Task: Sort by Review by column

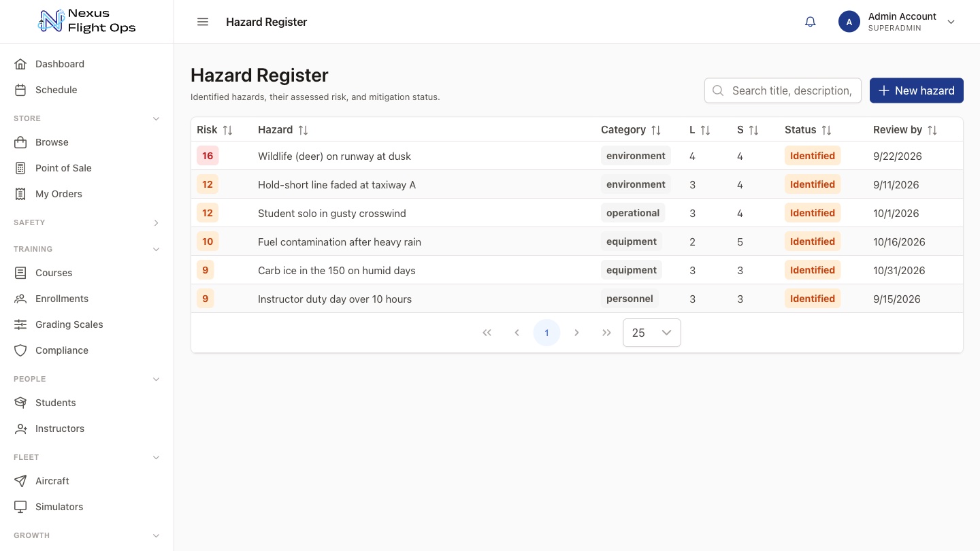Action: (x=932, y=130)
